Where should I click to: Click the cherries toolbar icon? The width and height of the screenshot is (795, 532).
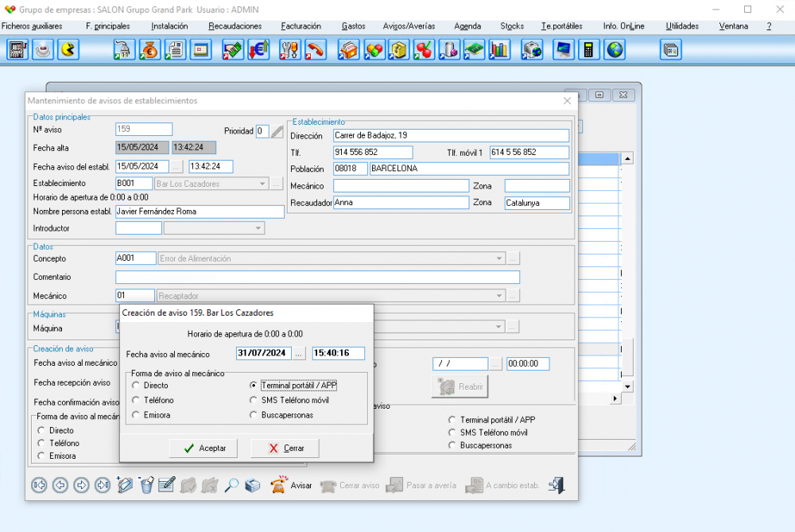[x=424, y=49]
